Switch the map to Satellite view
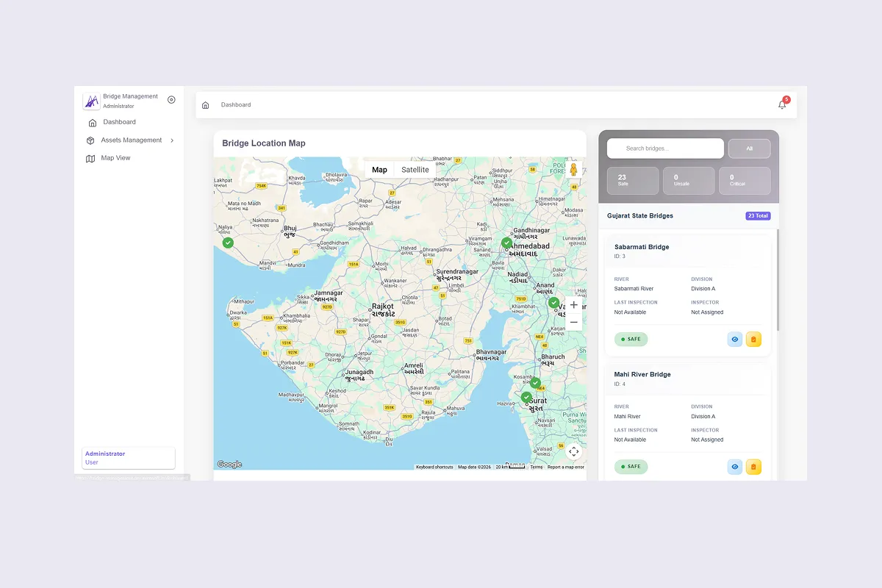882x588 pixels. [x=415, y=170]
